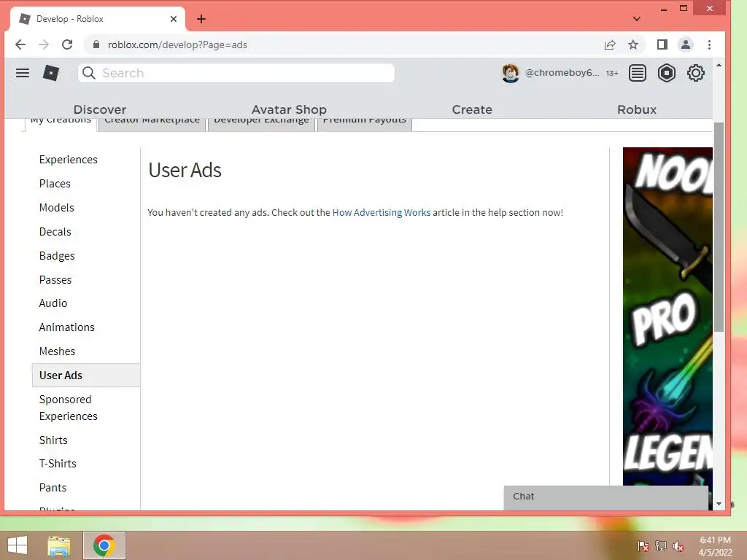Click the Action Center flag tray icon
The width and height of the screenshot is (747, 560).
coord(643,546)
